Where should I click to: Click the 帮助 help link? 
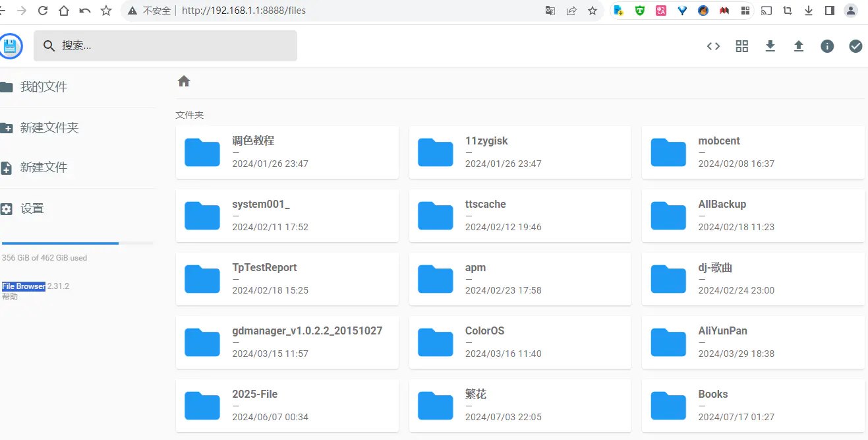coord(10,296)
